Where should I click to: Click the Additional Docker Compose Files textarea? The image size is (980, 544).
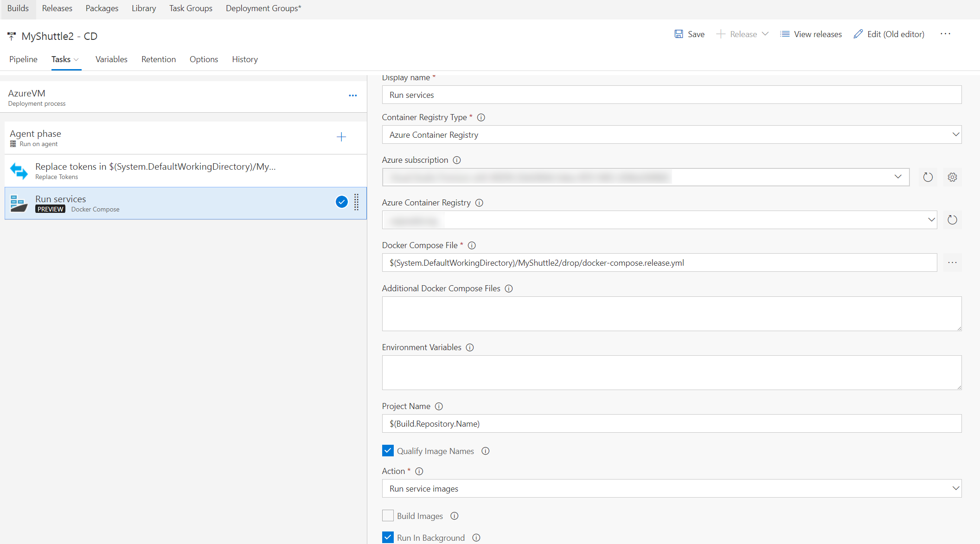click(x=672, y=314)
